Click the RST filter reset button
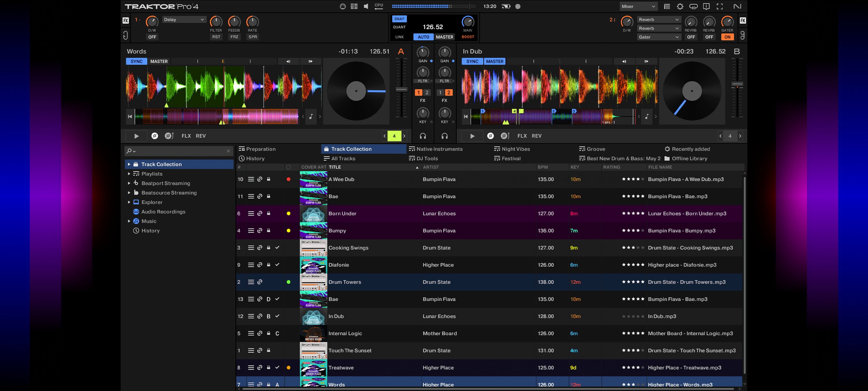Screen dimensions: 868x391 [x=216, y=37]
